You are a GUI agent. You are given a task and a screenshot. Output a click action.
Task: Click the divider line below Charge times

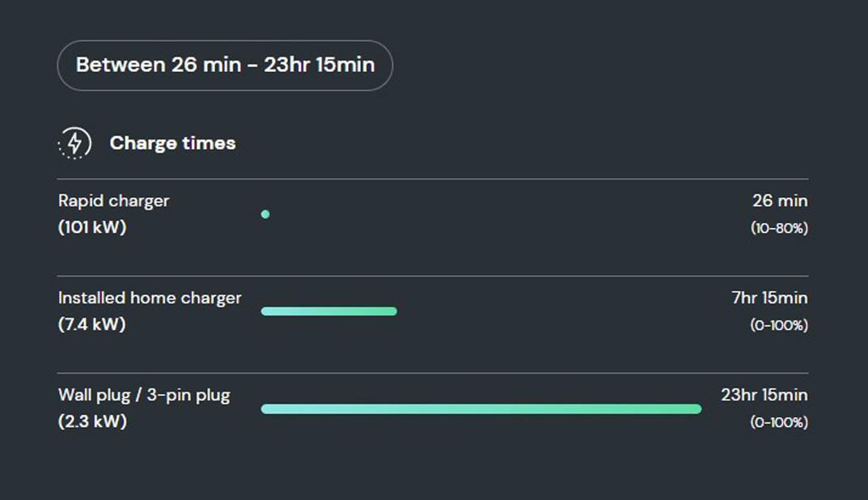[x=432, y=179]
